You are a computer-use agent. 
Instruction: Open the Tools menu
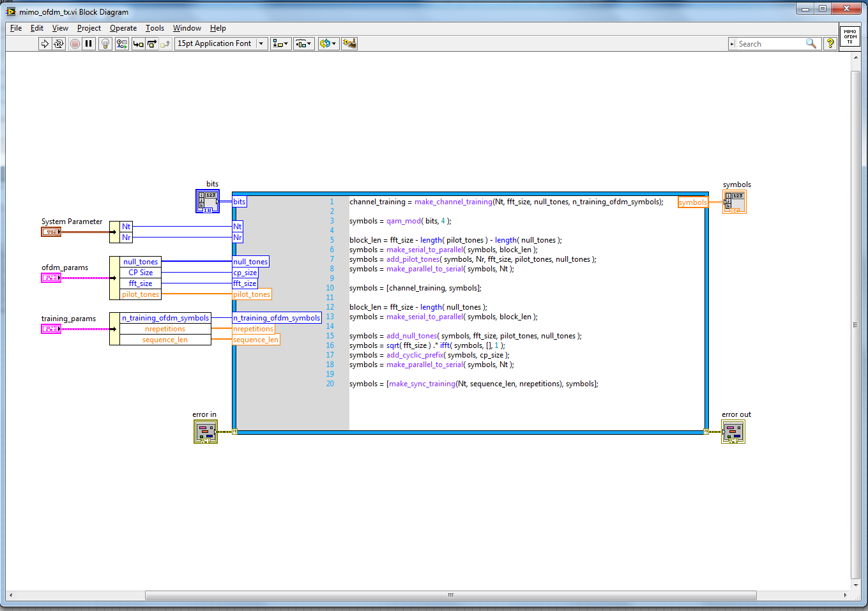tap(155, 28)
